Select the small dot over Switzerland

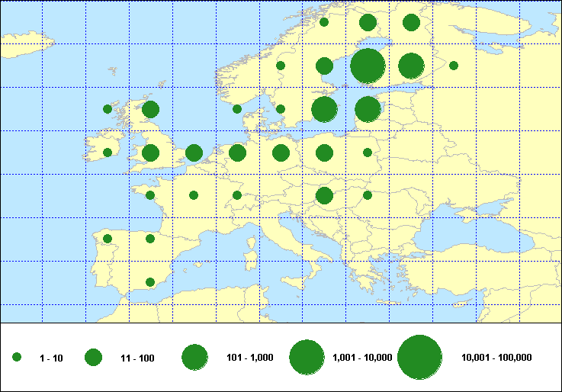[237, 195]
